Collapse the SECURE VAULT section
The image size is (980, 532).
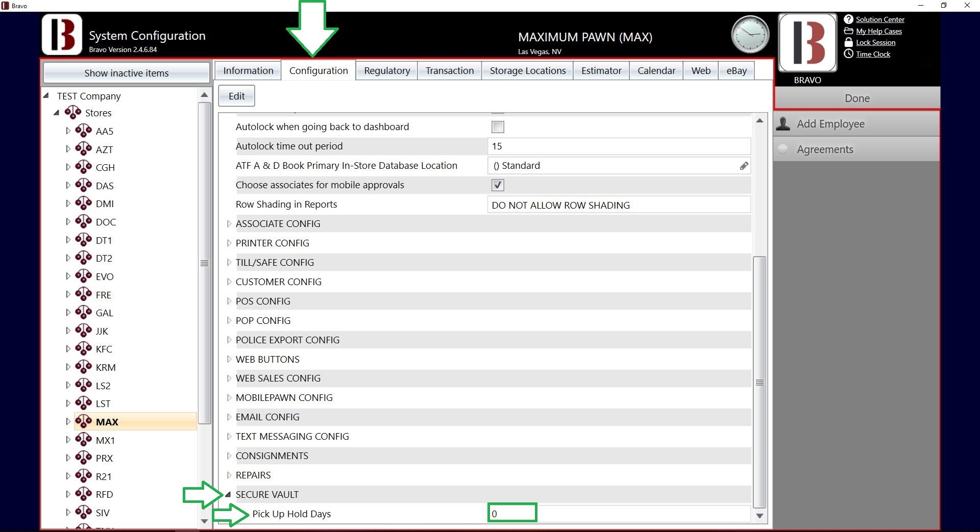[229, 494]
